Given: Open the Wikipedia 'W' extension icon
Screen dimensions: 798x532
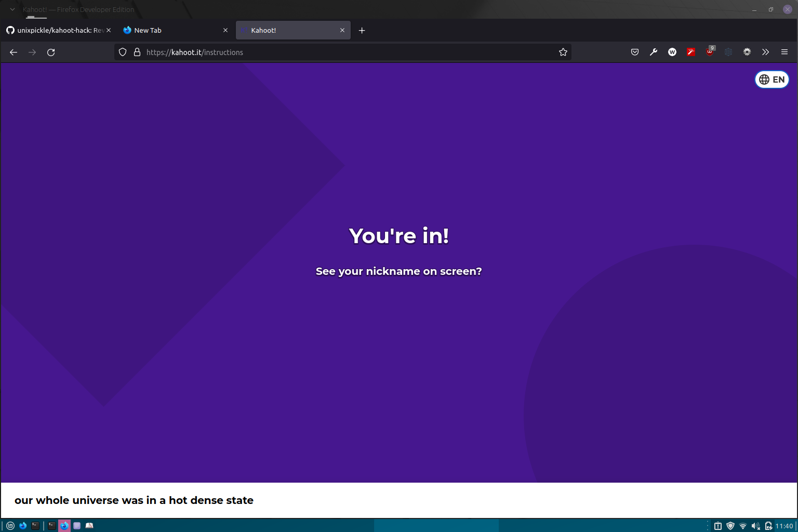Looking at the screenshot, I should pos(672,52).
